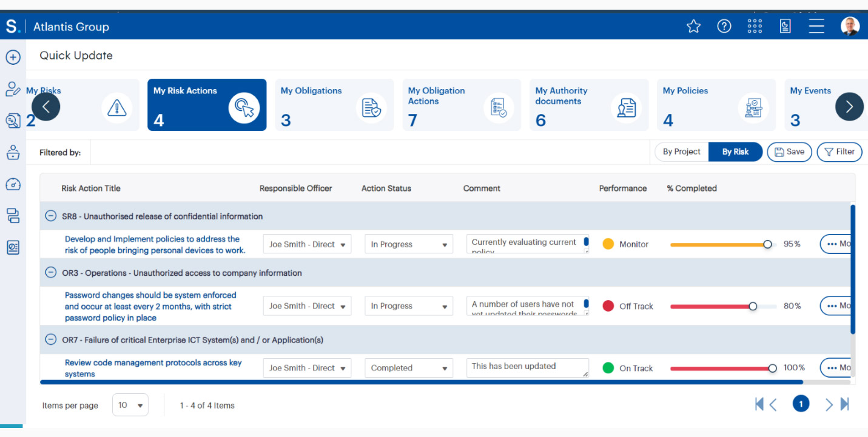
Task: Open the hamburger menu icon
Action: coord(816,26)
